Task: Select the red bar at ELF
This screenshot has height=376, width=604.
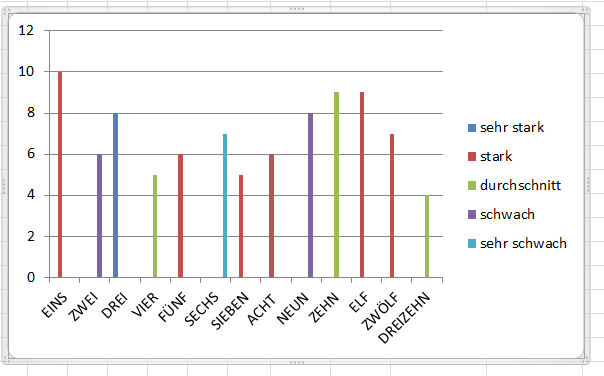Action: pyautogui.click(x=362, y=185)
